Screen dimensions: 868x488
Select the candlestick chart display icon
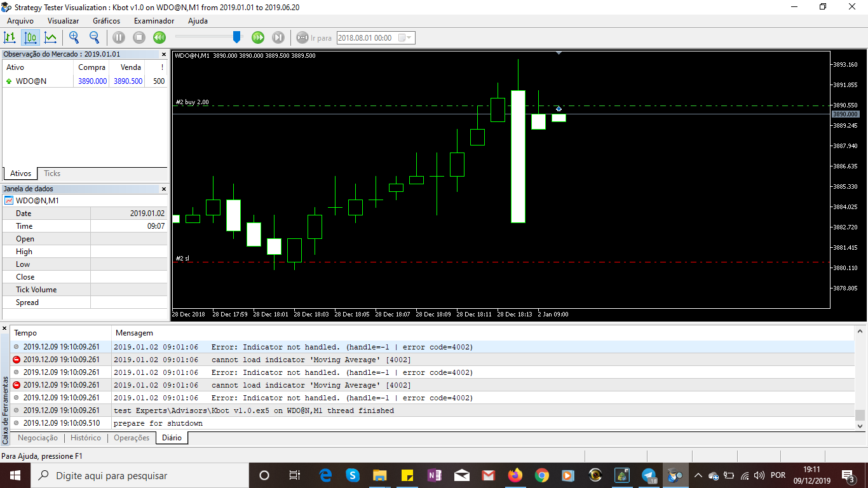click(30, 37)
